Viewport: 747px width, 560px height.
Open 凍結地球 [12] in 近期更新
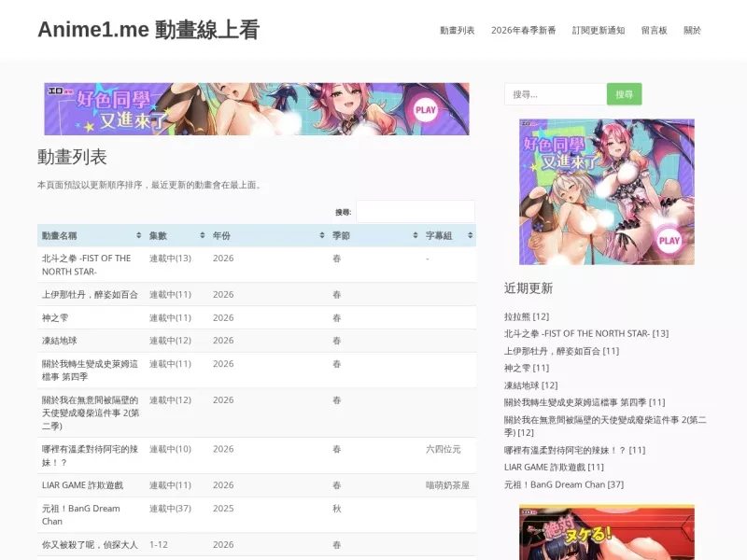pos(530,385)
